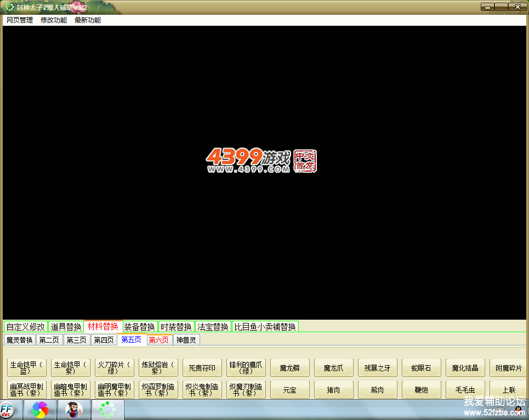This screenshot has width=529, height=420.
Task: Open the bearded character taskbar icon
Action: [x=74, y=410]
